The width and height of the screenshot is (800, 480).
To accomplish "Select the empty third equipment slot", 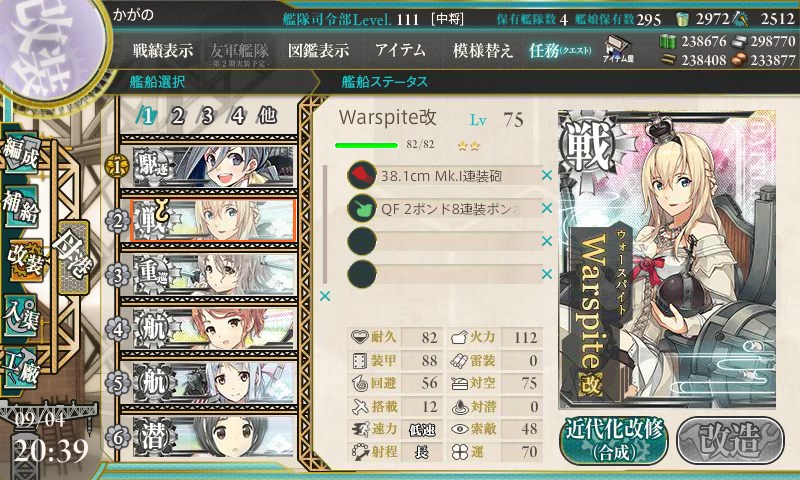I will [444, 241].
